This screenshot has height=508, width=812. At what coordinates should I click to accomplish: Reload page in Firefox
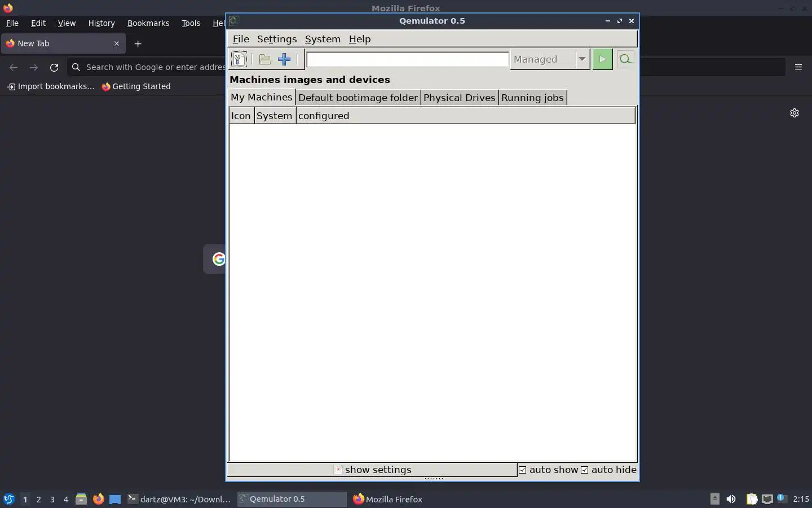(54, 67)
